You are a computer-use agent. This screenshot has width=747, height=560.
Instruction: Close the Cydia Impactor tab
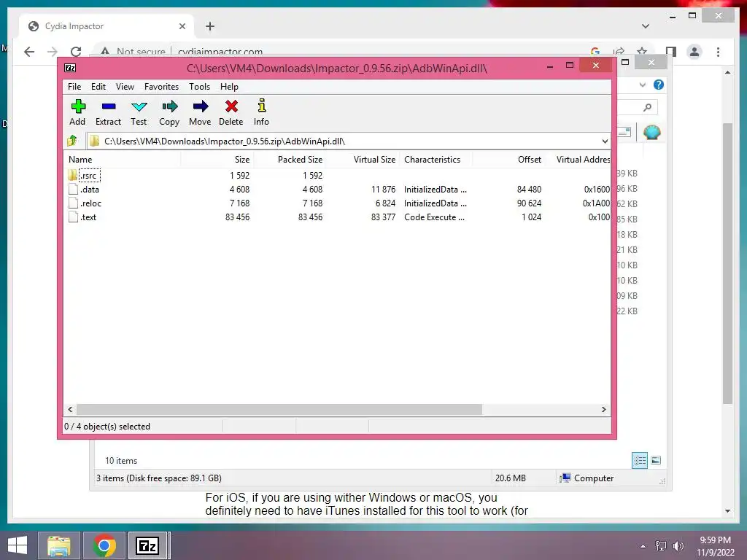tap(182, 26)
